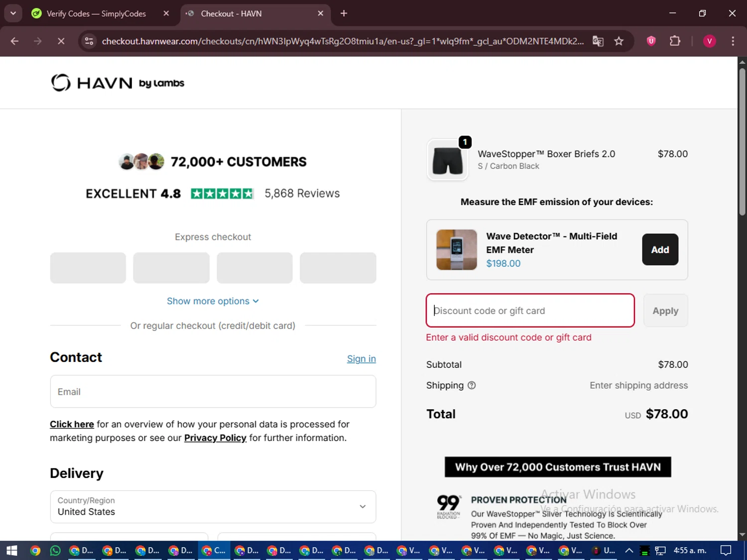Image resolution: width=747 pixels, height=560 pixels.
Task: Click the customer avatars next to 72,000+ CUSTOMERS
Action: pyautogui.click(x=141, y=161)
